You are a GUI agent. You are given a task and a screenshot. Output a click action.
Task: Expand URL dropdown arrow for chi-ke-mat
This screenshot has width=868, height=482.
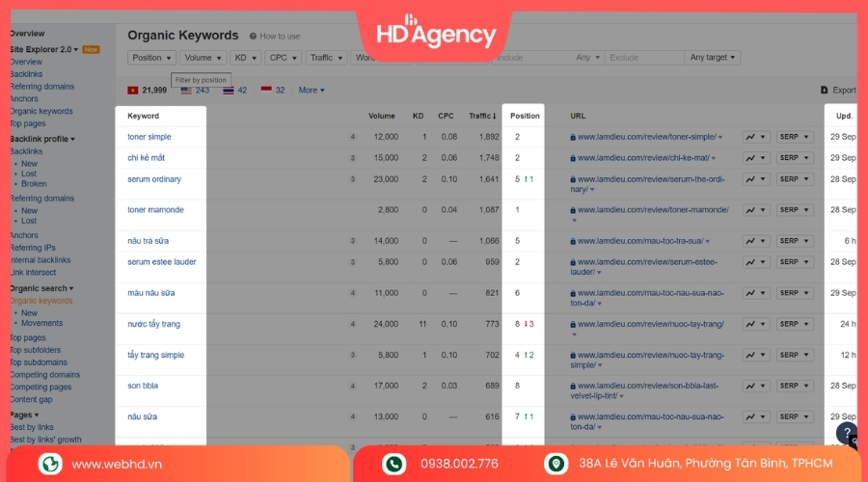pyautogui.click(x=714, y=158)
